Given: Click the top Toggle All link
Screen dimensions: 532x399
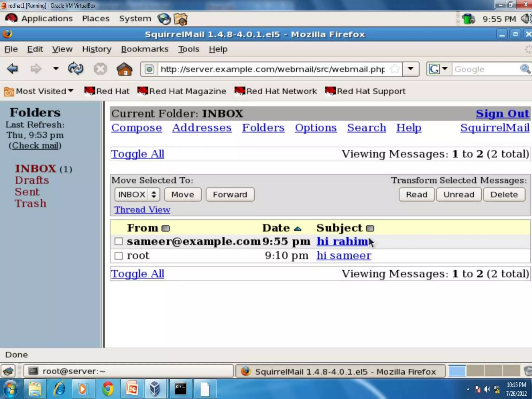Looking at the screenshot, I should (x=137, y=154).
